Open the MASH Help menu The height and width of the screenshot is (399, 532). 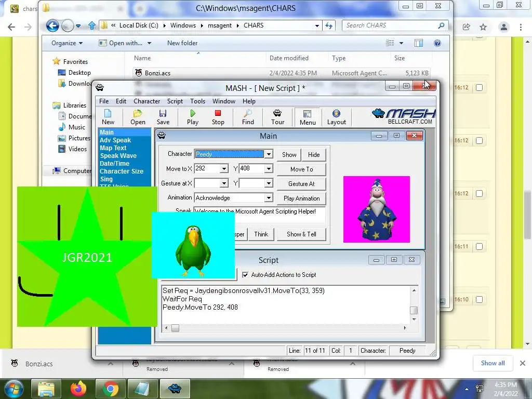[x=249, y=101]
